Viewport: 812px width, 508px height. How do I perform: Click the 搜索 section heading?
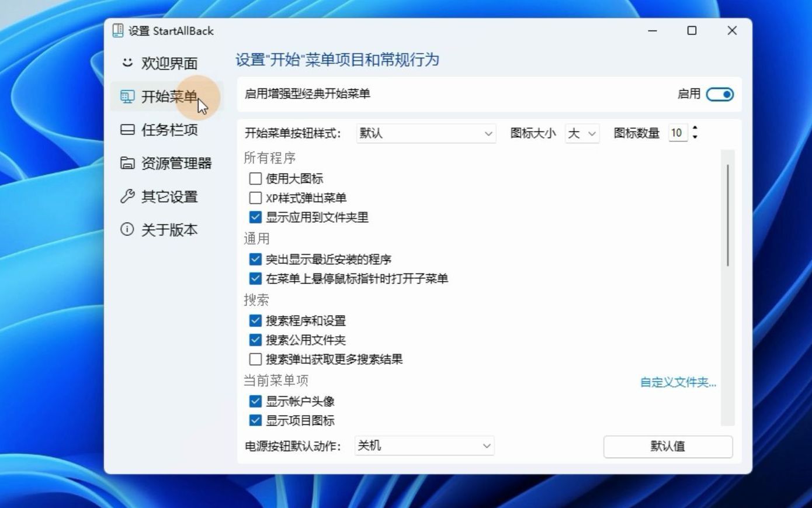coord(256,300)
